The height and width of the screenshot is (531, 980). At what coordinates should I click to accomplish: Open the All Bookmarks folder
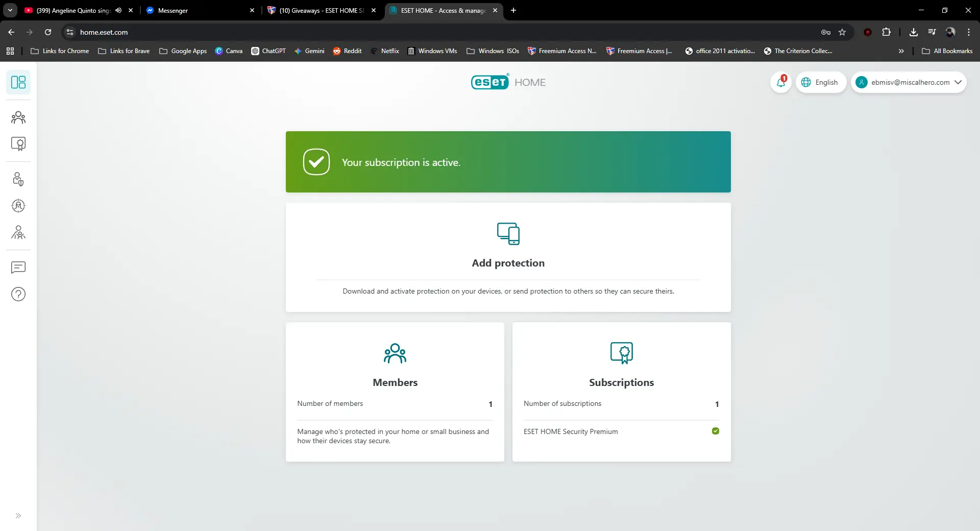947,51
